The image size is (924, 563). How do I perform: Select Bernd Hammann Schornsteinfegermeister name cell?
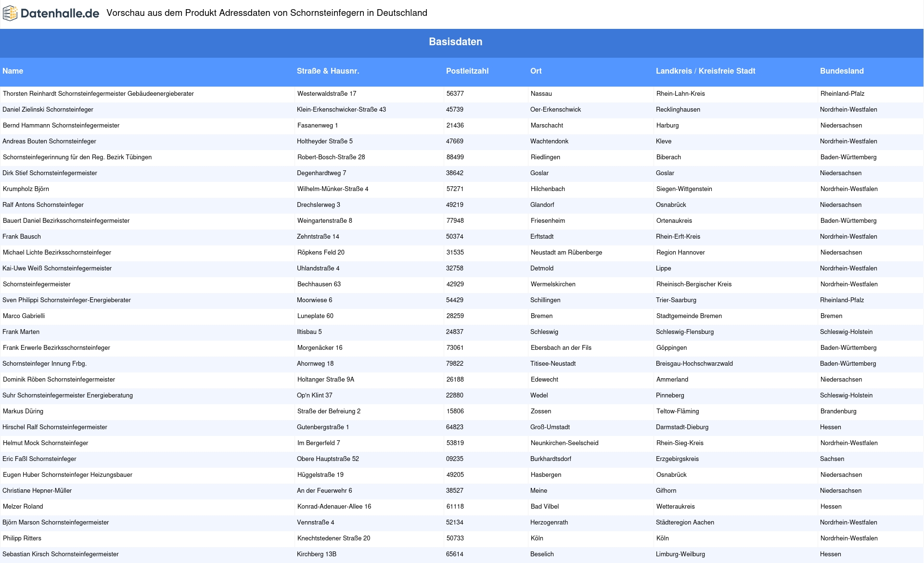point(61,126)
